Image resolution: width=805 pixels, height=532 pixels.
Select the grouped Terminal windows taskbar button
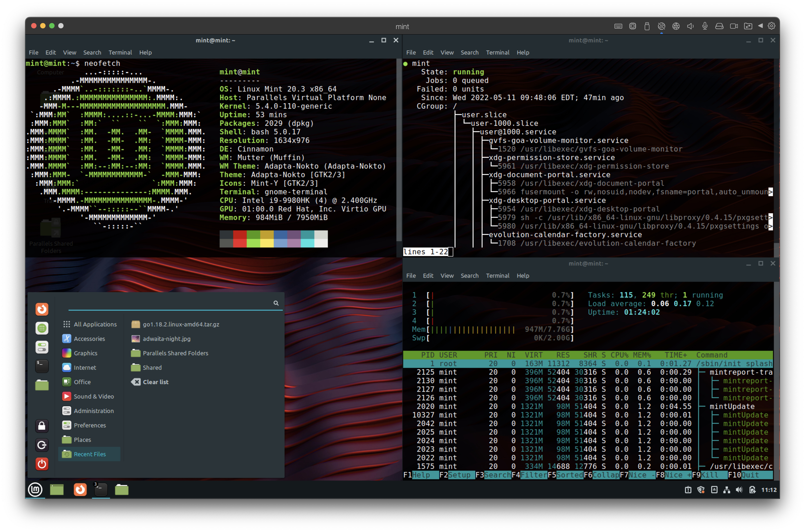point(101,490)
